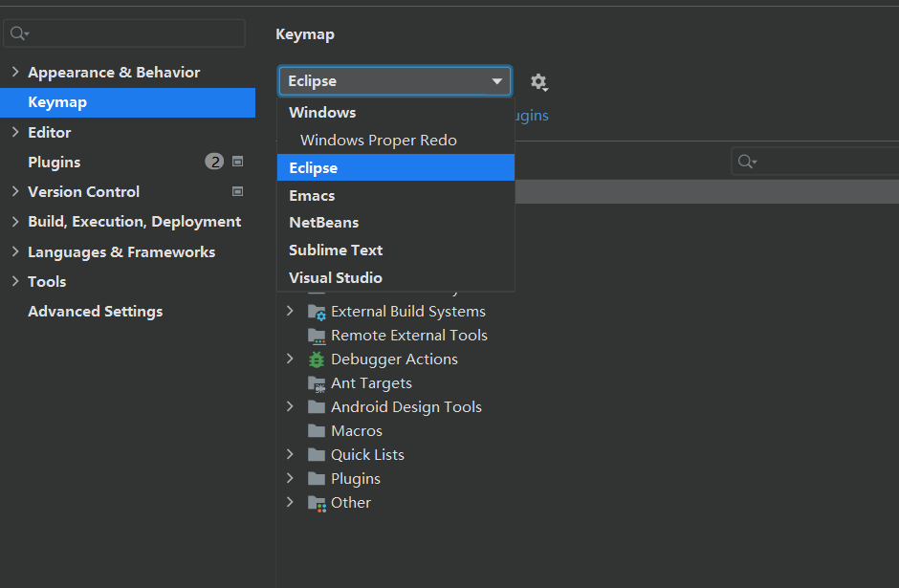
Task: Click the Macros folder icon
Action: pos(317,431)
